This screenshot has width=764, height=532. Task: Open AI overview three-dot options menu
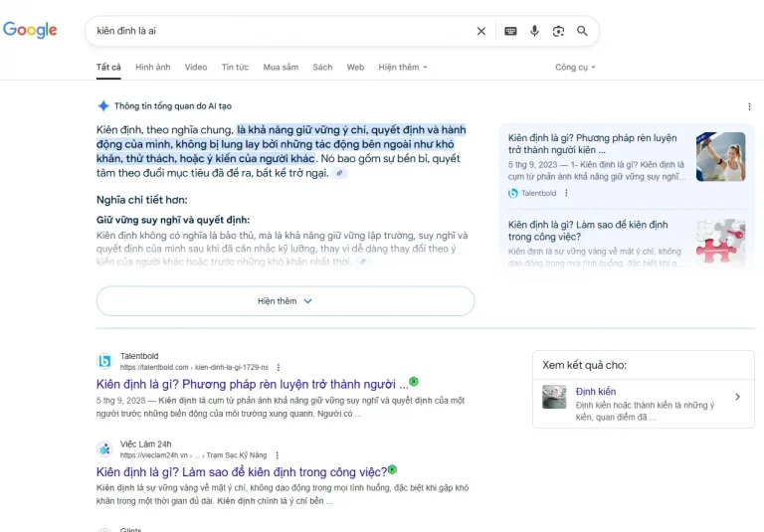(749, 106)
